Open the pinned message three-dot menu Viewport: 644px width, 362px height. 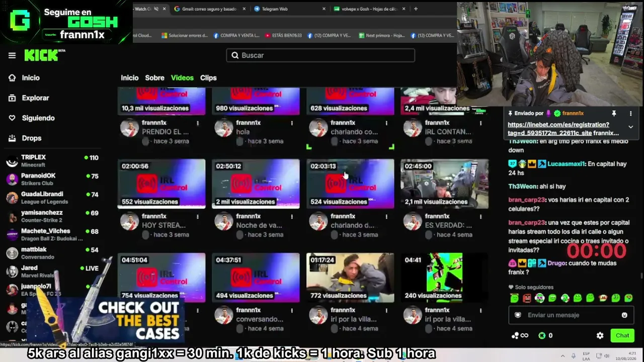coord(631,114)
